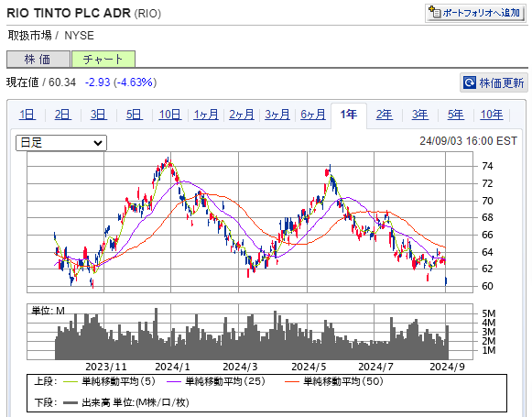Viewport: 532px width, 417px height.
Task: Click the 2024/5 date axis label
Action: point(309,368)
